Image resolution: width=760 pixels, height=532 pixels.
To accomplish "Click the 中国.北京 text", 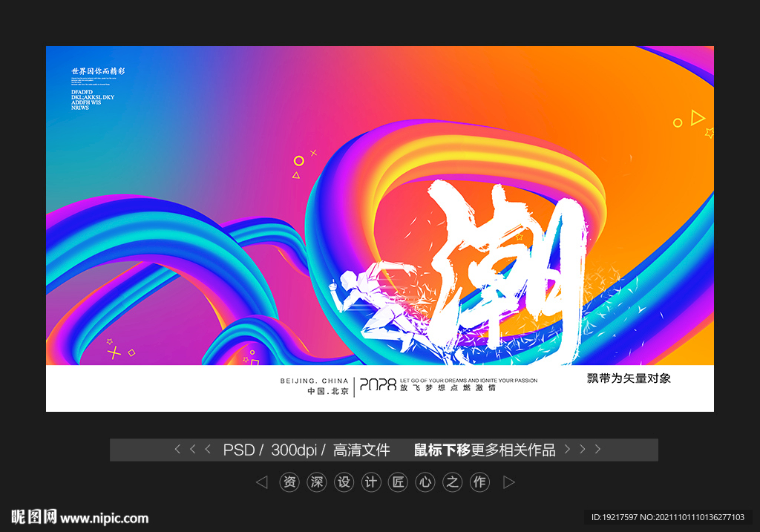I will click(327, 391).
